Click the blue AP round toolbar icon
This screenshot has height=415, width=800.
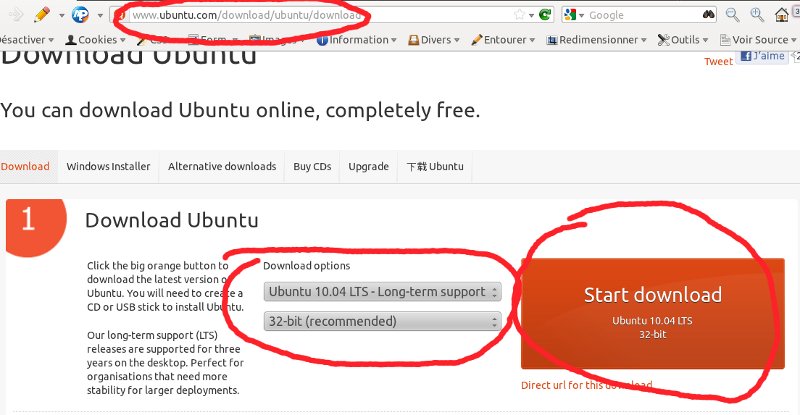80,14
